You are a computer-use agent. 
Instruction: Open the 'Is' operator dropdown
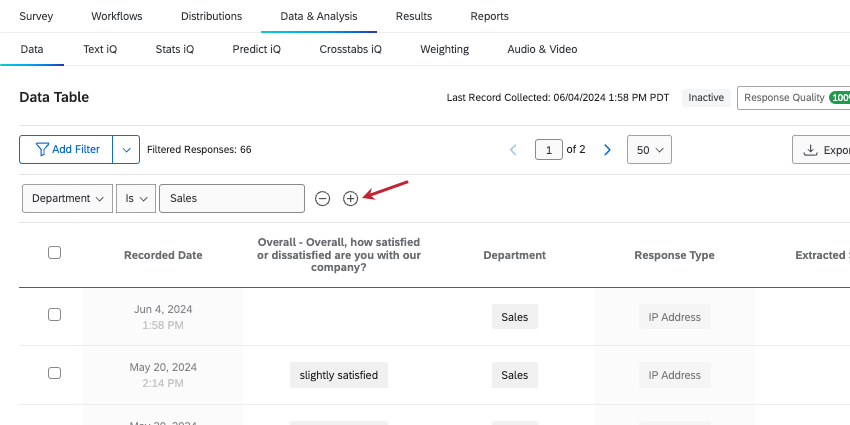[136, 198]
